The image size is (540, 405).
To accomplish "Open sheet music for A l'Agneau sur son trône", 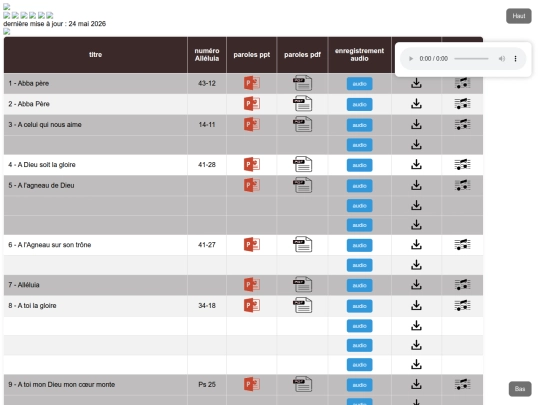I will 463,245.
